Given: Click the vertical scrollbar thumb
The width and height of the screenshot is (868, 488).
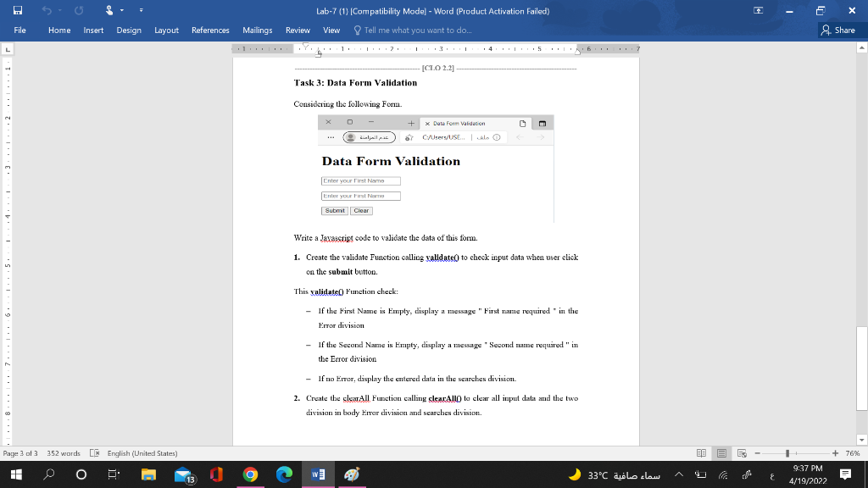Looking at the screenshot, I should [x=861, y=369].
